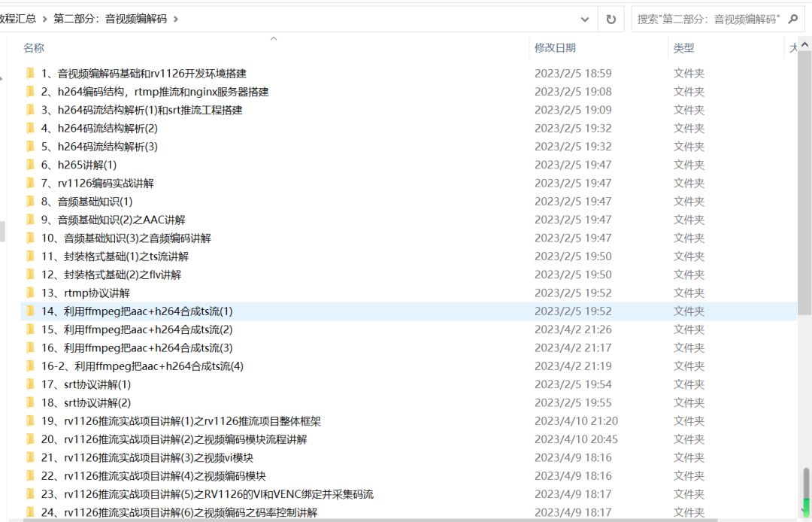This screenshot has height=522, width=812.
Task: Click folder icon of 2、h264编码结构 row
Action: coord(31,92)
